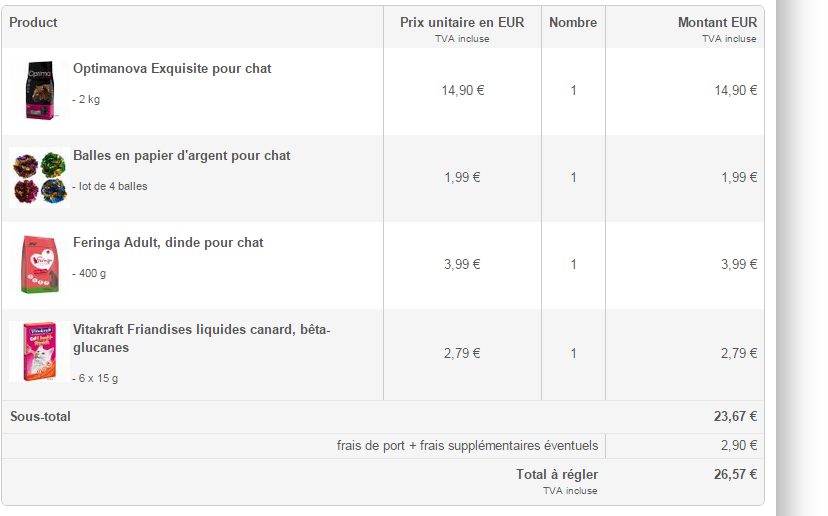Screen dimensions: 828x516
Task: Click quantity 1 for silver paper balls
Action: [x=573, y=178]
